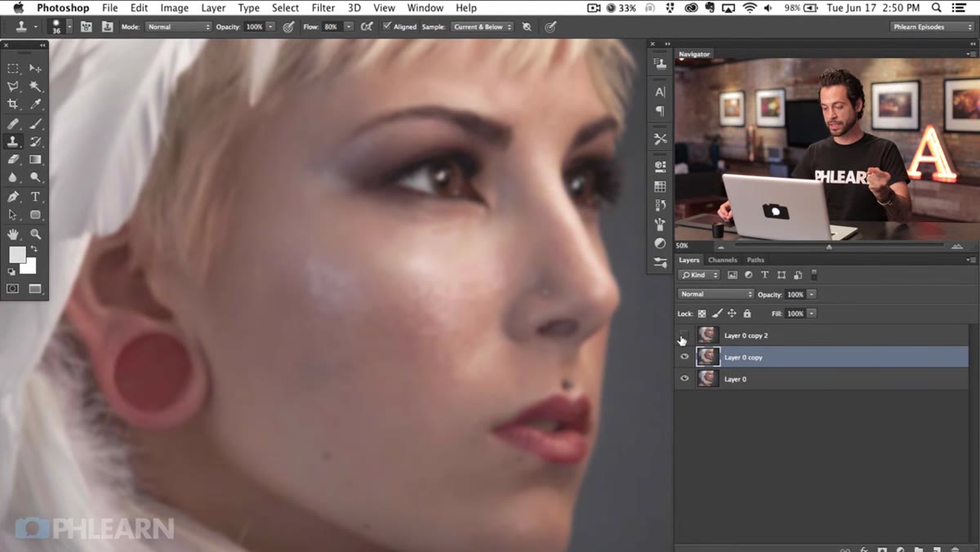980x552 pixels.
Task: Open the Phlearn Episodes workspace dropdown
Action: (x=931, y=27)
